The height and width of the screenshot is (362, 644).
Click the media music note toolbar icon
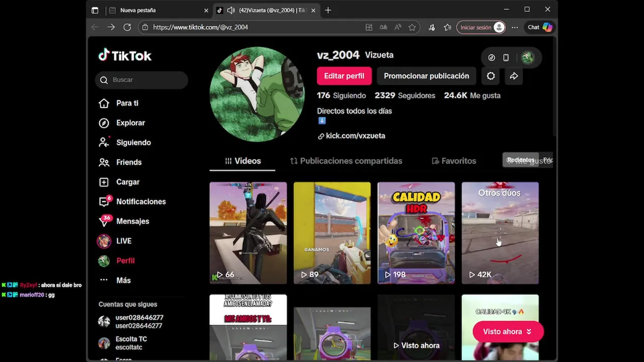432,27
